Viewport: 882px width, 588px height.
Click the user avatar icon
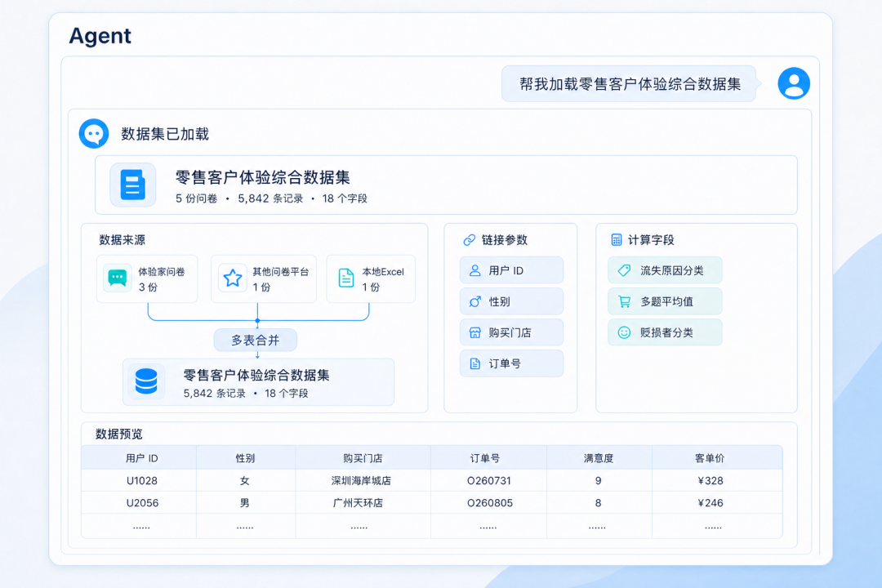coord(794,83)
